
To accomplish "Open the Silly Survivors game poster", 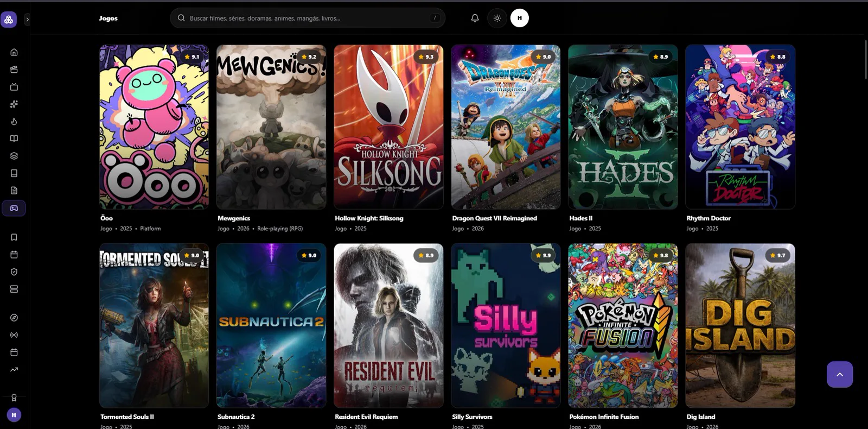I will 506,326.
